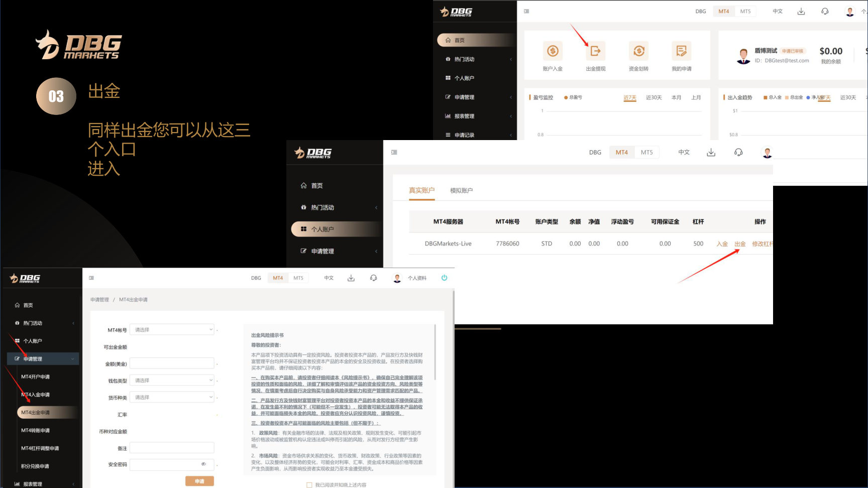This screenshot has width=868, height=488.
Task: Open 我的申请 icon in dashboard window
Action: pos(682,51)
